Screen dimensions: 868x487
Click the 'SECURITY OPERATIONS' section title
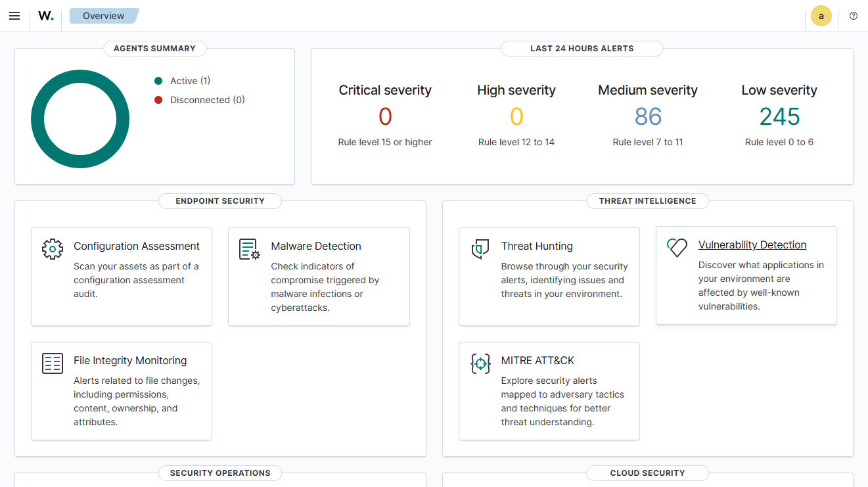(x=220, y=473)
